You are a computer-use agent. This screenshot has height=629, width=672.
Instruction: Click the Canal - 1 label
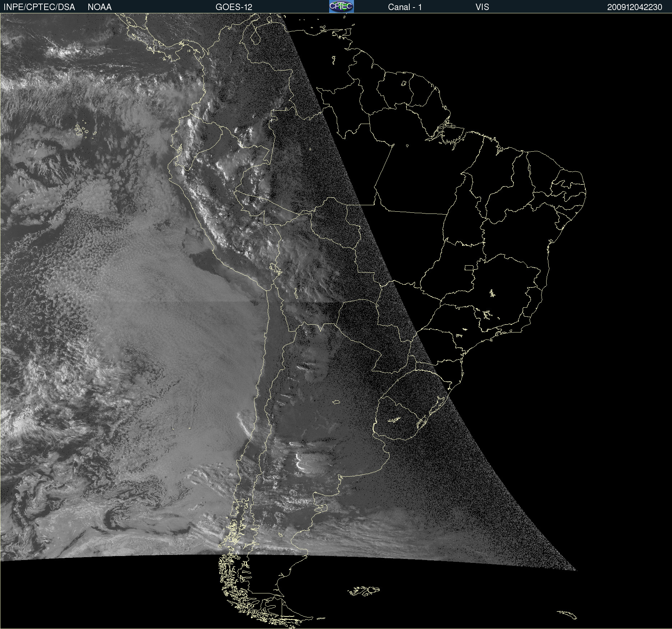coord(405,7)
